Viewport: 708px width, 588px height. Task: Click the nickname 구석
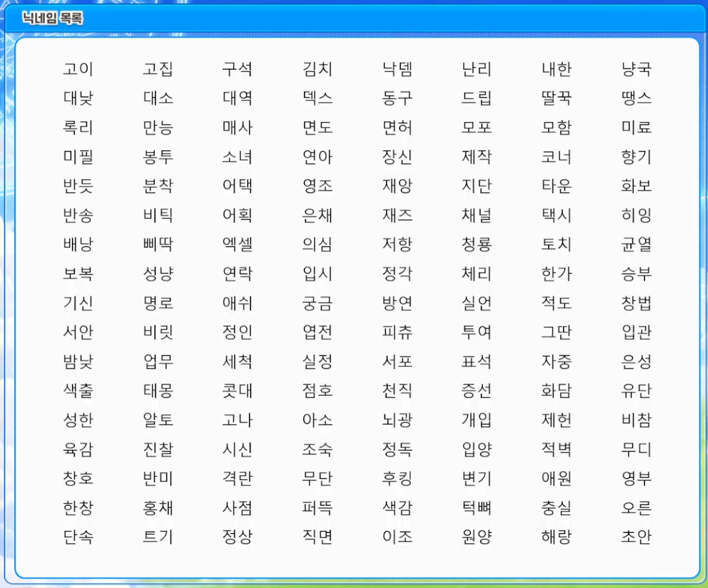238,69
